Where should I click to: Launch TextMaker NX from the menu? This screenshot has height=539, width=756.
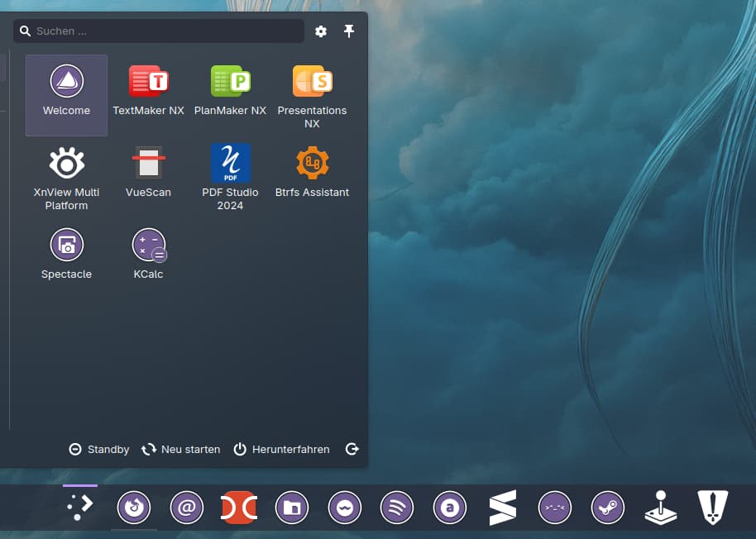[148, 91]
